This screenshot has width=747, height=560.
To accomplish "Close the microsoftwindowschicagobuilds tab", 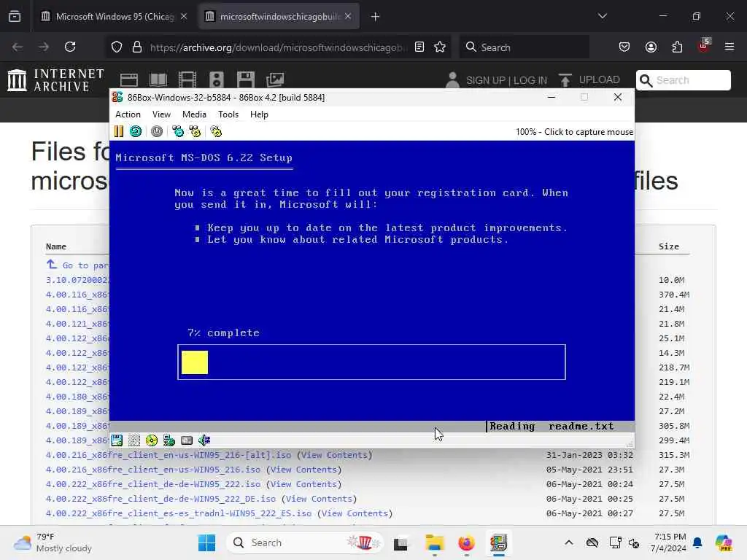I will (348, 16).
